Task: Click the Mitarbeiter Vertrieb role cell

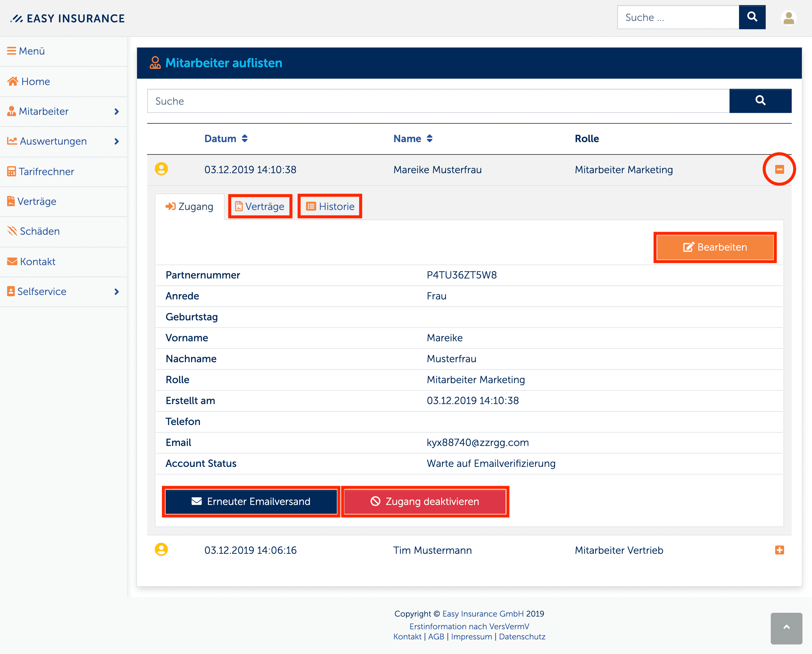Action: coord(619,550)
